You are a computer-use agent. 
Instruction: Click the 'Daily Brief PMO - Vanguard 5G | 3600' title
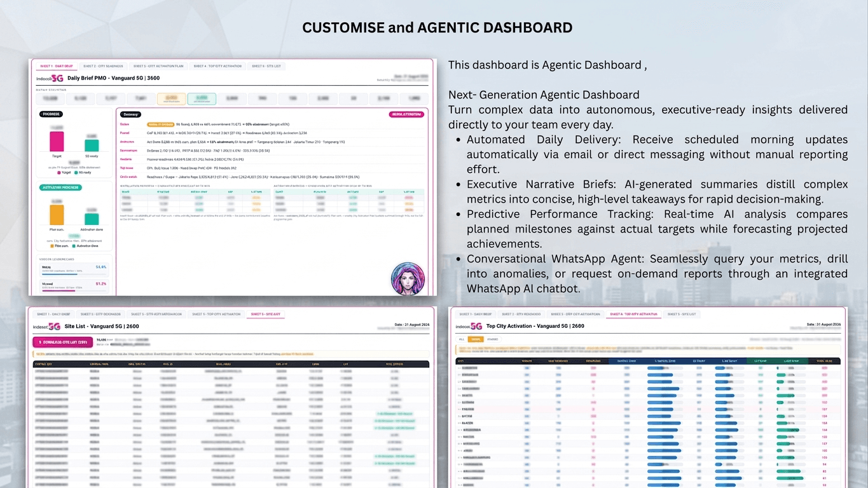coord(113,78)
